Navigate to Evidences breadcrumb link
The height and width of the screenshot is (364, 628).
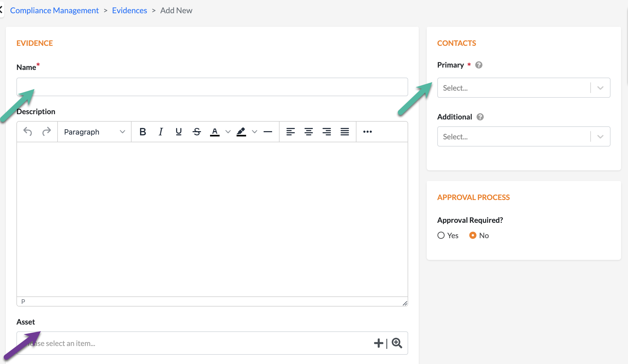tap(129, 10)
